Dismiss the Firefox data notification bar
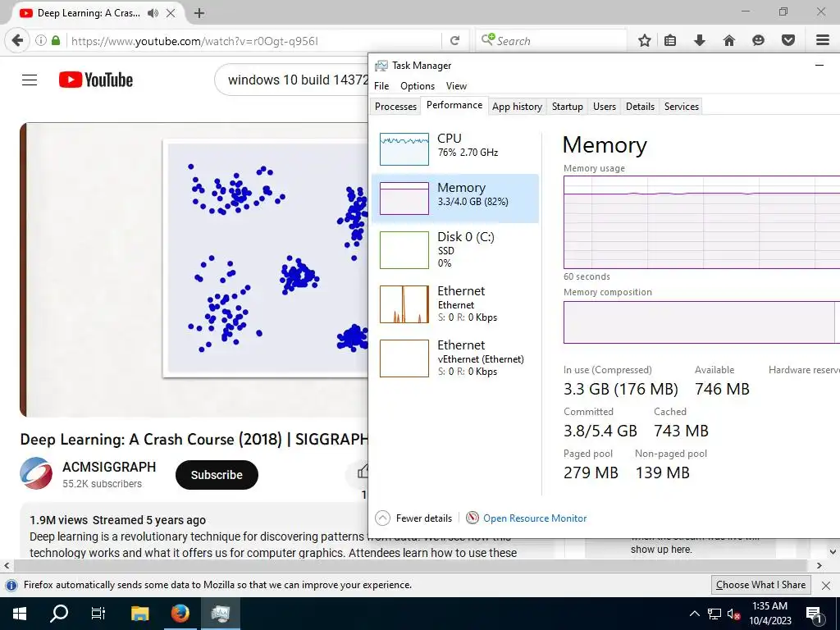Image resolution: width=840 pixels, height=630 pixels. (x=825, y=586)
